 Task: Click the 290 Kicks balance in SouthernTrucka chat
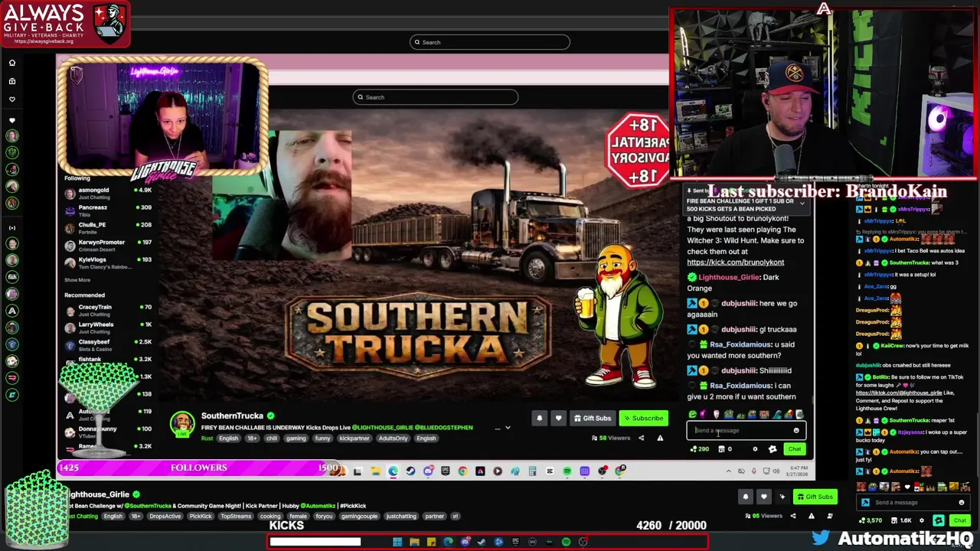click(x=700, y=449)
